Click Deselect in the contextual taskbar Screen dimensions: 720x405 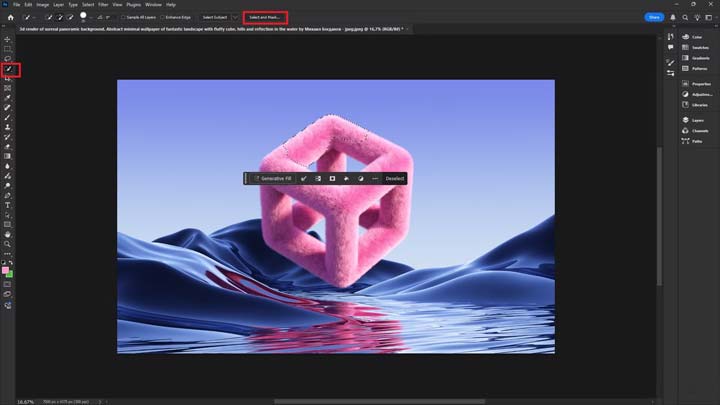point(395,179)
